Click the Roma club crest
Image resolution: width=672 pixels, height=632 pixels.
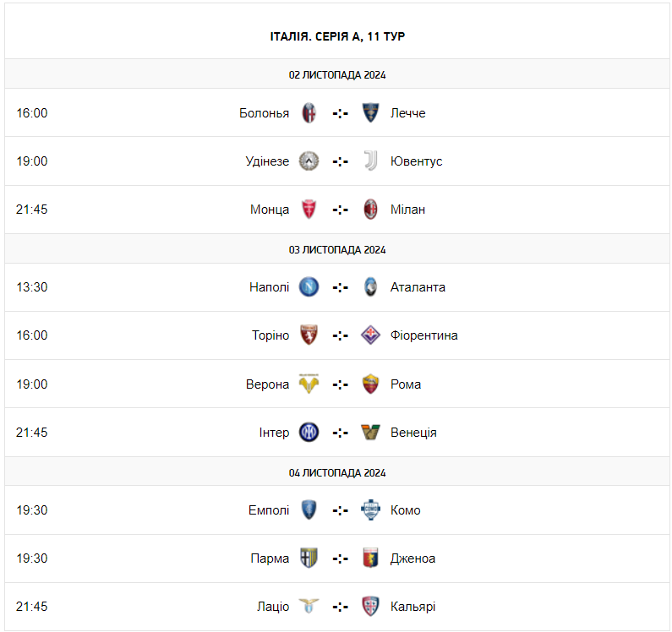pos(370,384)
